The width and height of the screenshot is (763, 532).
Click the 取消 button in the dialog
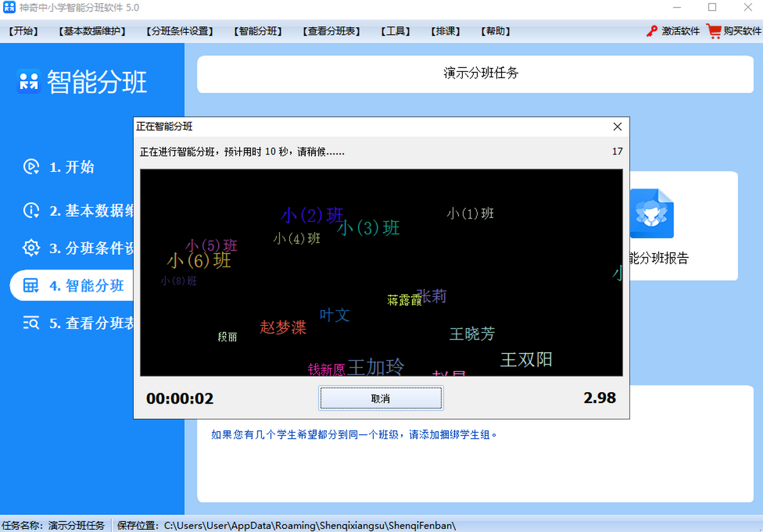[381, 399]
